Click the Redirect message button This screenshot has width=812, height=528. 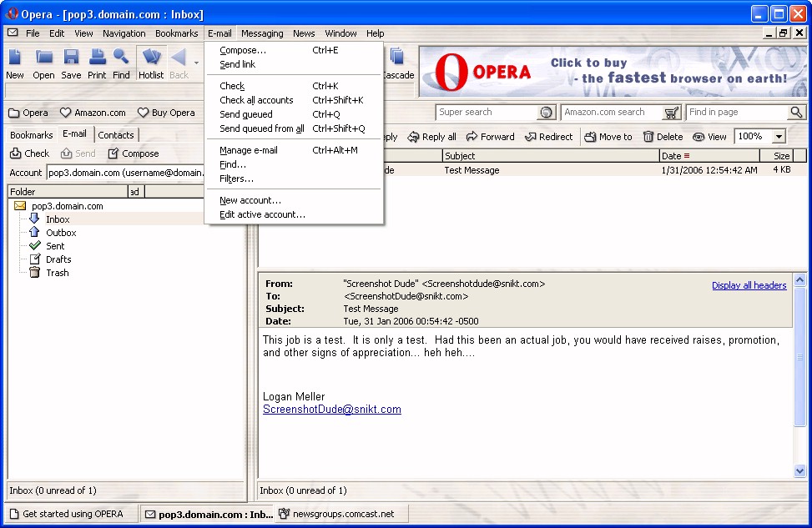pos(549,137)
